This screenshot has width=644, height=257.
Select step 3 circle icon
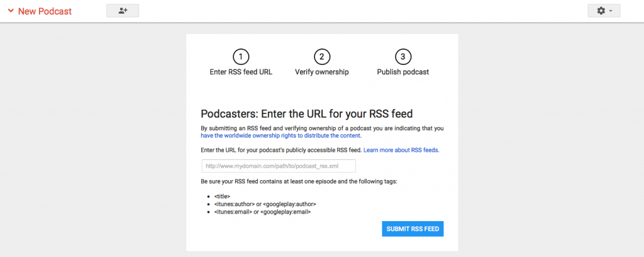pyautogui.click(x=403, y=57)
